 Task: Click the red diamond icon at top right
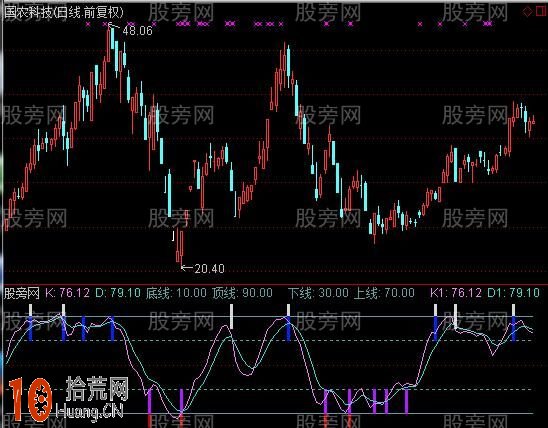pyautogui.click(x=527, y=12)
